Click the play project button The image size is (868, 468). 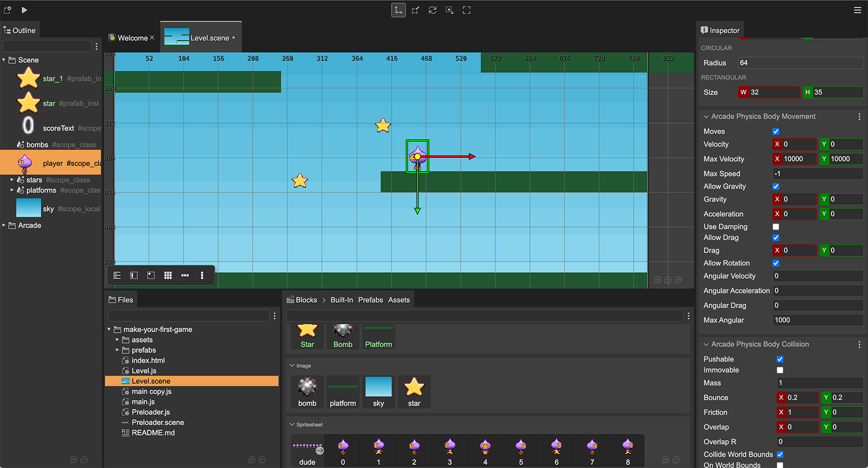click(24, 10)
